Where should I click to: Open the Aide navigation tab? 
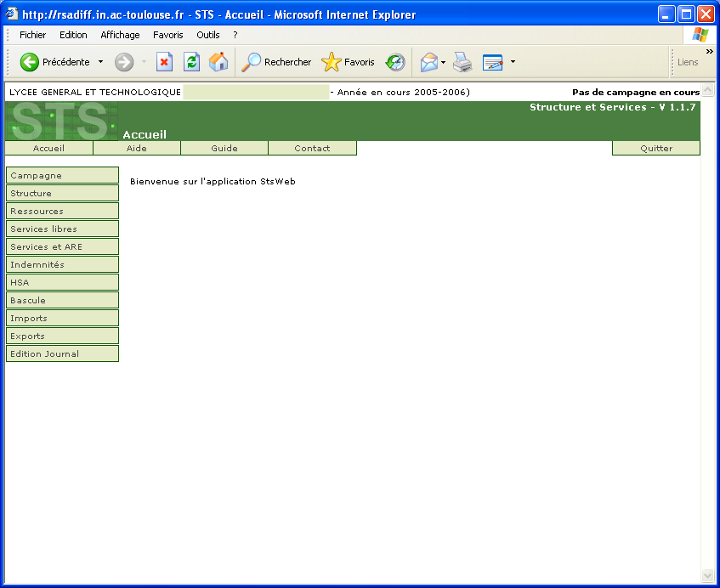(136, 148)
